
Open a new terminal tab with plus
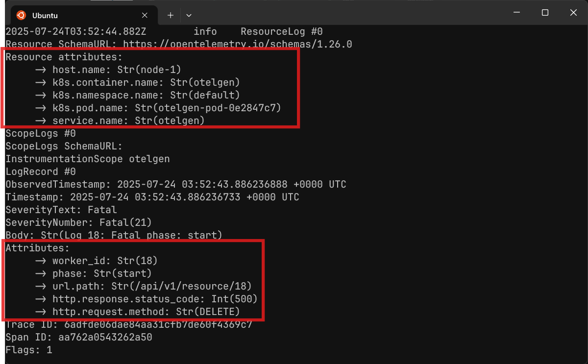(171, 15)
